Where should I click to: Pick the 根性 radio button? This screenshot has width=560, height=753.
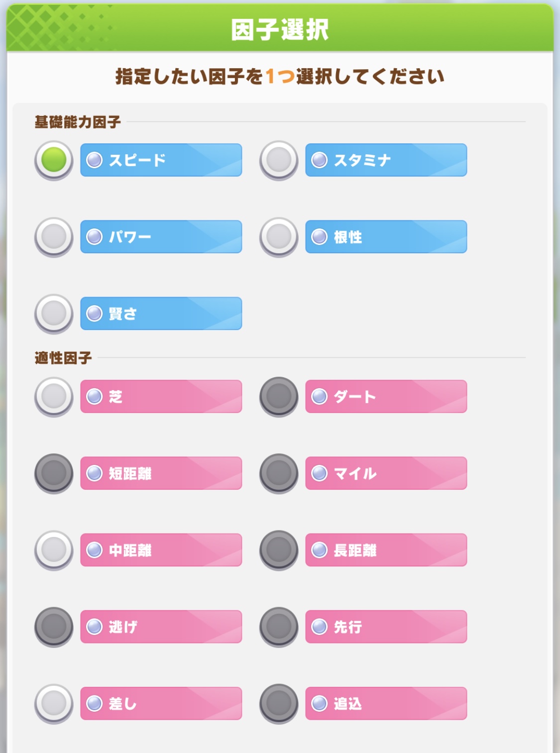tap(279, 237)
